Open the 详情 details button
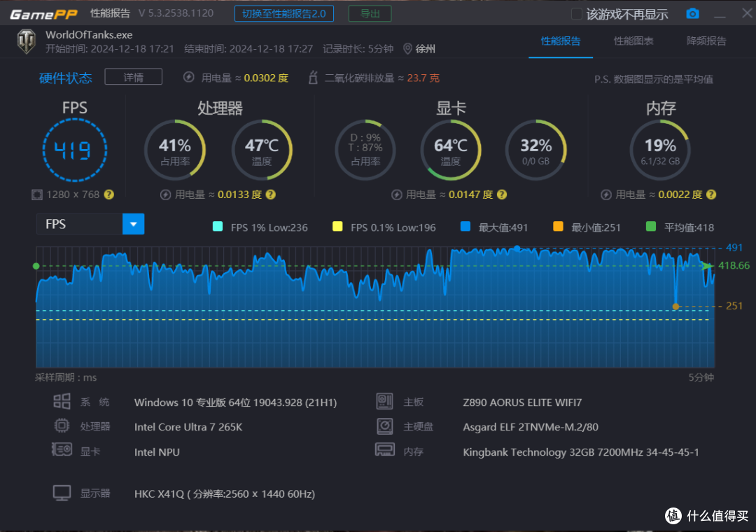This screenshot has width=756, height=532. (133, 77)
